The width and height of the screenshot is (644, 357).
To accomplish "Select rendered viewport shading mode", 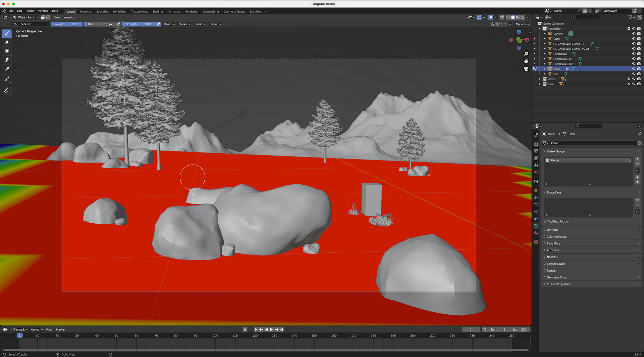I will click(x=522, y=17).
